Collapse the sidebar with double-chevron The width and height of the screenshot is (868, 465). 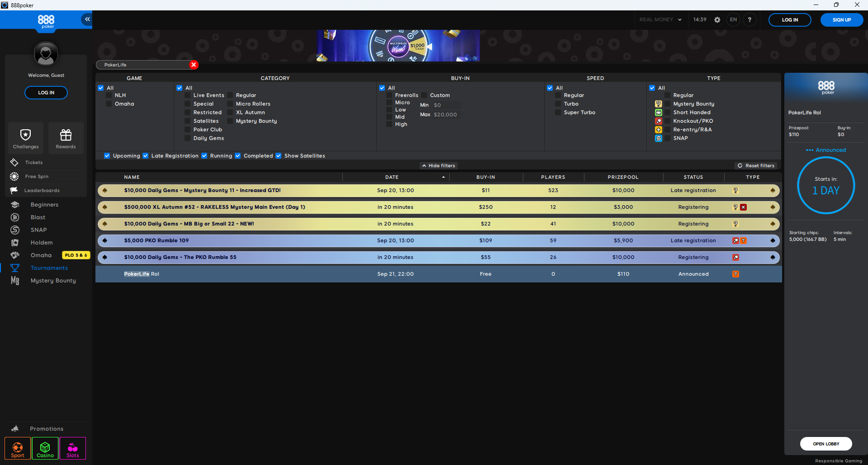click(87, 19)
